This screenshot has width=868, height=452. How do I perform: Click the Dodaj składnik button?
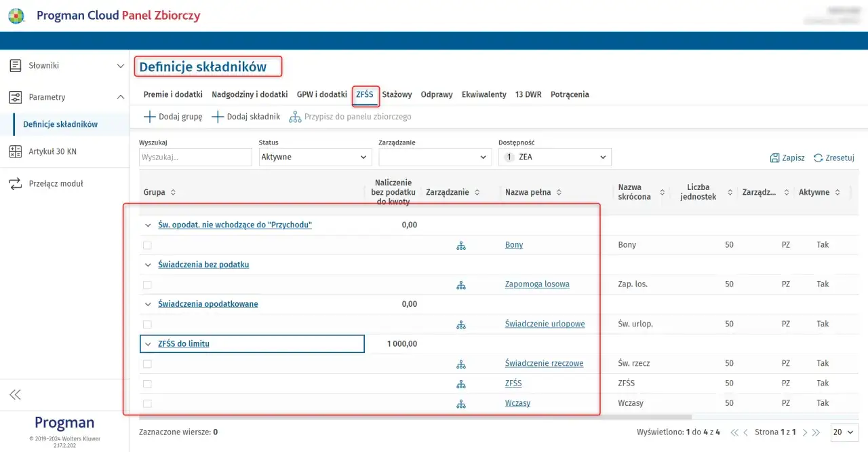click(246, 117)
